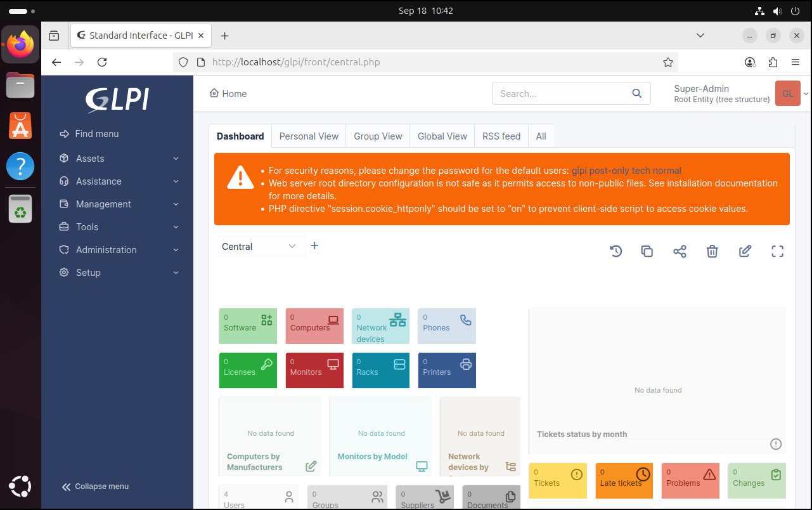Click the Home breadcrumb link
Screen dimensions: 812x510
coord(228,94)
